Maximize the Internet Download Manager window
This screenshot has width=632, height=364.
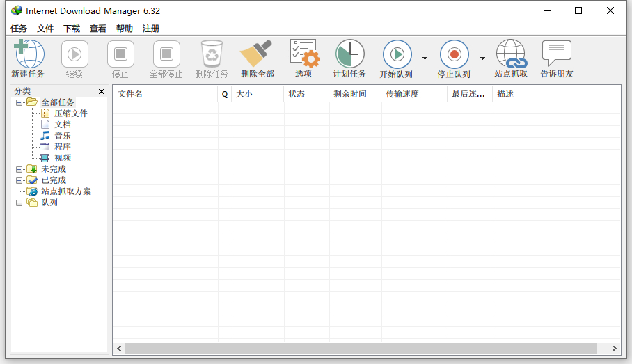(x=578, y=10)
